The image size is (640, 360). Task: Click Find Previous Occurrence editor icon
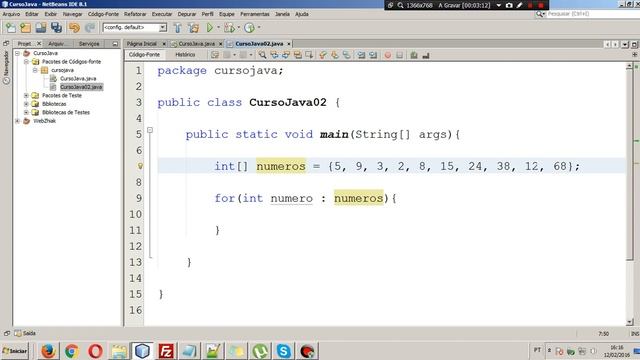[274, 55]
